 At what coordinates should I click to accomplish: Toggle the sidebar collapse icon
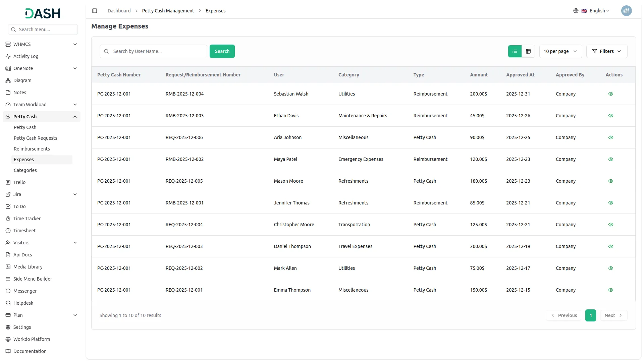[95, 10]
